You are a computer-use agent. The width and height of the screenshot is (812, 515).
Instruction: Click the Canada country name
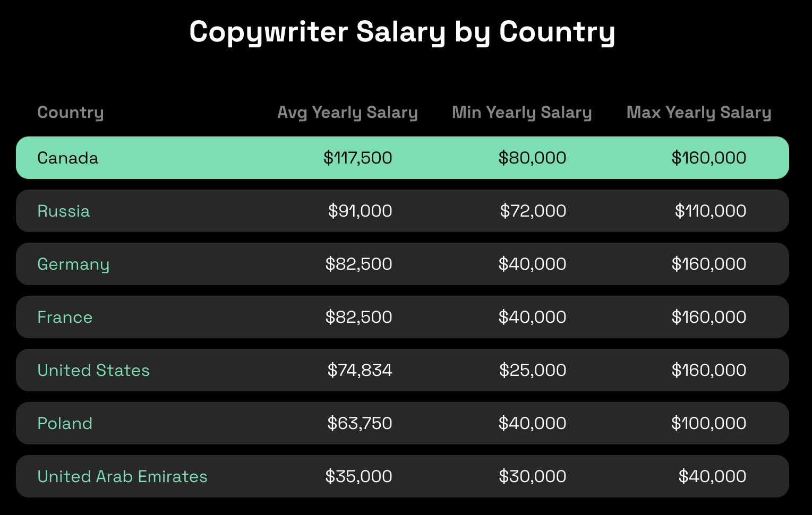(68, 158)
